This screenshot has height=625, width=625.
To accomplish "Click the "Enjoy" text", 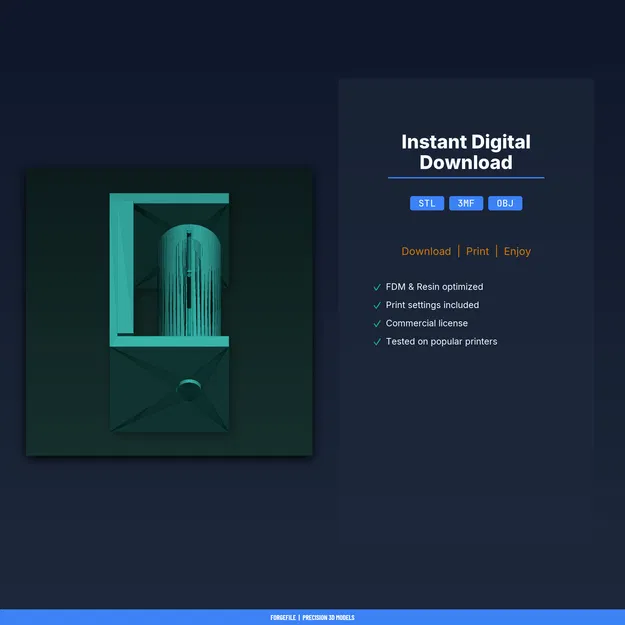I will click(517, 252).
